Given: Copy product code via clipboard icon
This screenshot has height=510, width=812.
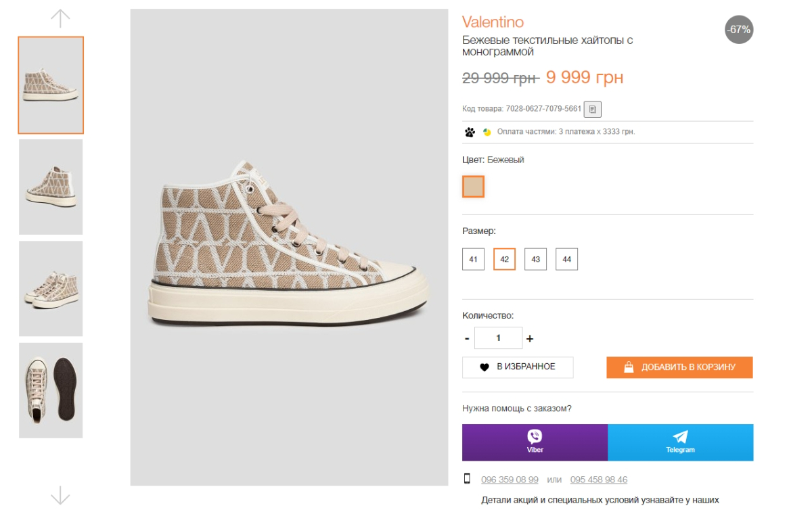Looking at the screenshot, I should [x=592, y=109].
